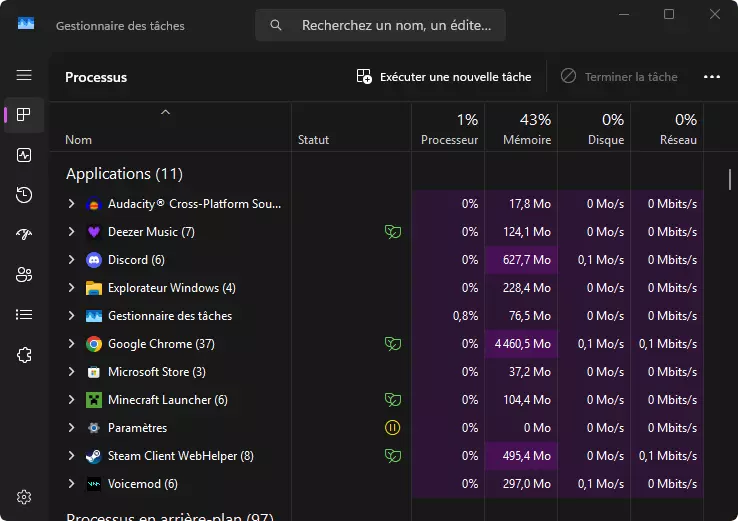Screen dimensions: 738x521
Task: Open the Performance page in sidebar
Action: [x=24, y=155]
